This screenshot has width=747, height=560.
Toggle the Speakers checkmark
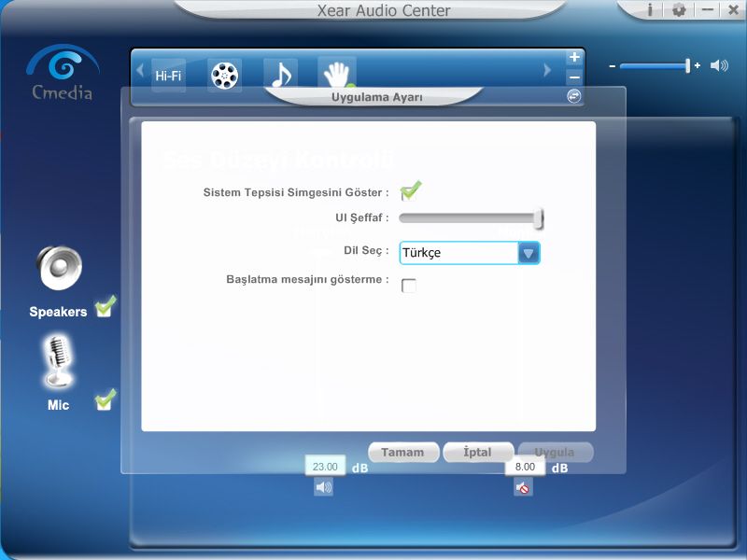click(x=106, y=307)
